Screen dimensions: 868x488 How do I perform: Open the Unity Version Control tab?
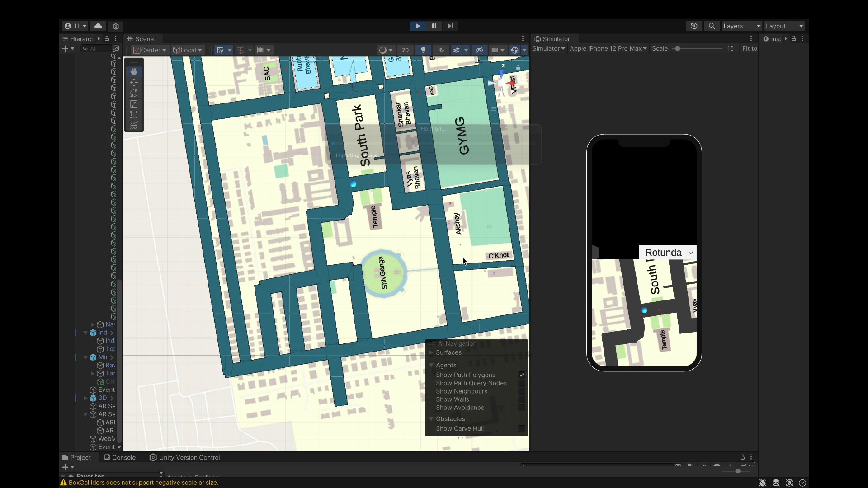tap(185, 457)
